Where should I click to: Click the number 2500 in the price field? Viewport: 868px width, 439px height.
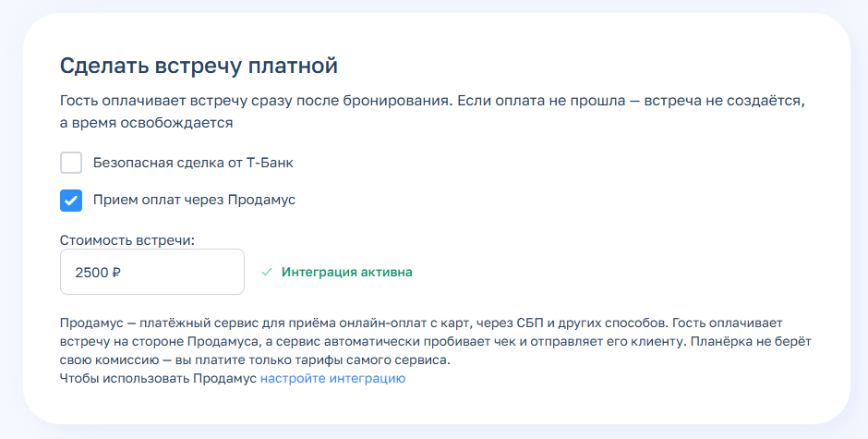90,273
